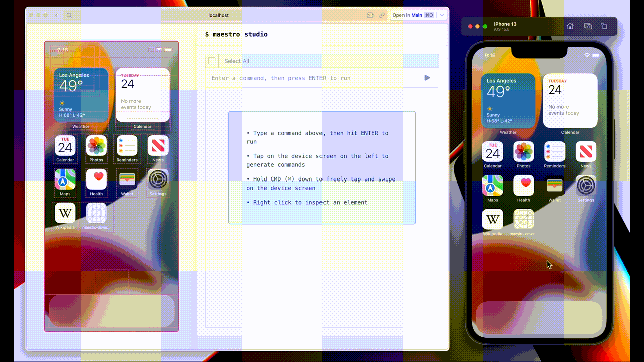Click the Home button in Simulator toolbar

(x=570, y=26)
